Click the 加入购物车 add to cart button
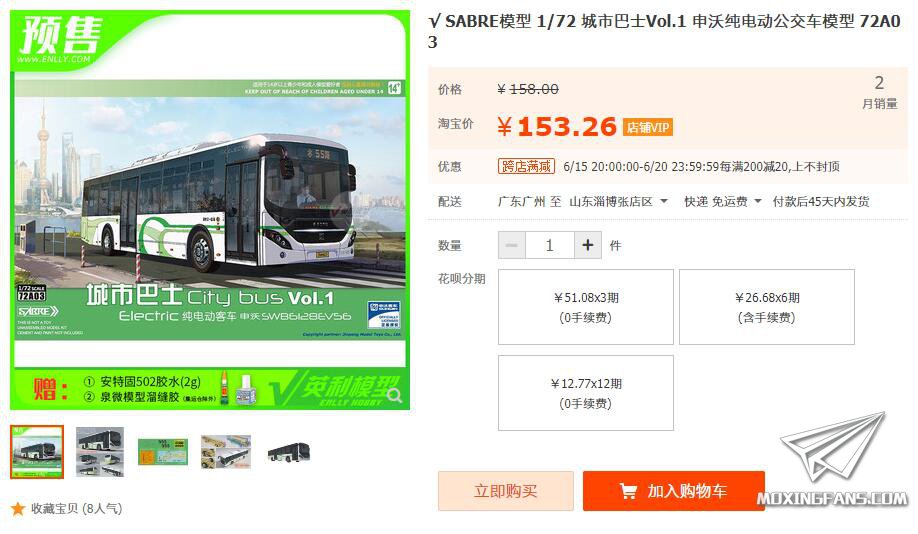The image size is (918, 534). click(674, 491)
